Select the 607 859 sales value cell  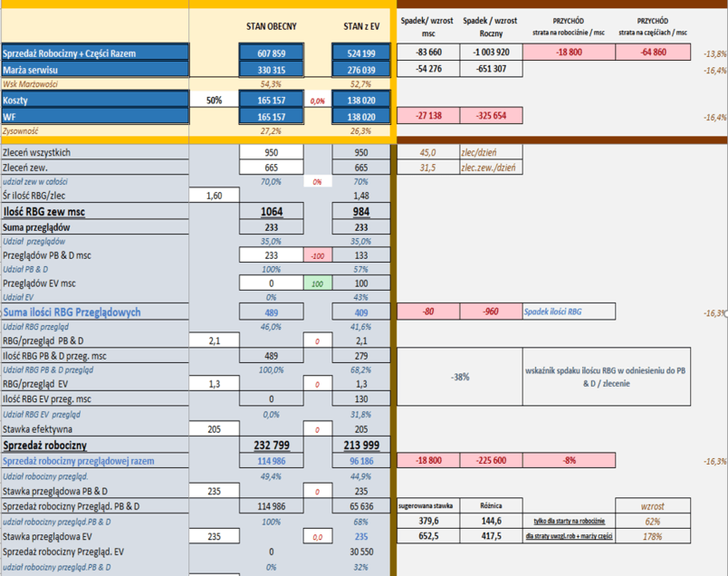tap(272, 53)
